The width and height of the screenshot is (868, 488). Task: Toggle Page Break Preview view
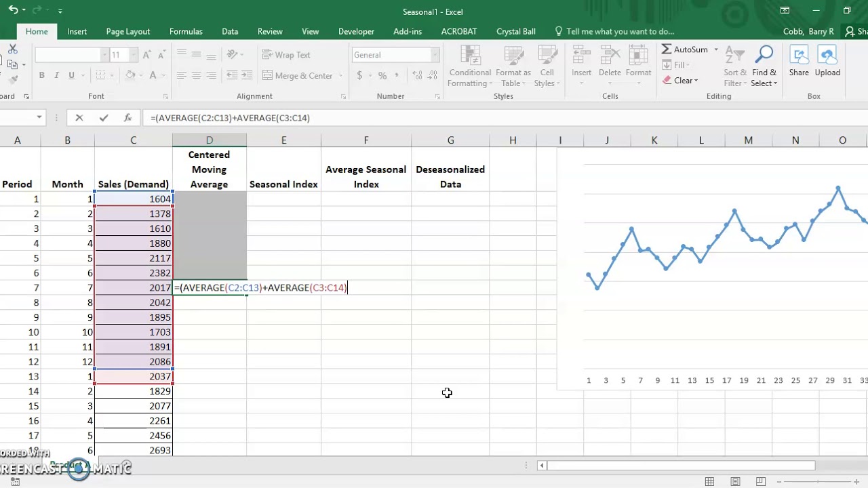tap(761, 482)
